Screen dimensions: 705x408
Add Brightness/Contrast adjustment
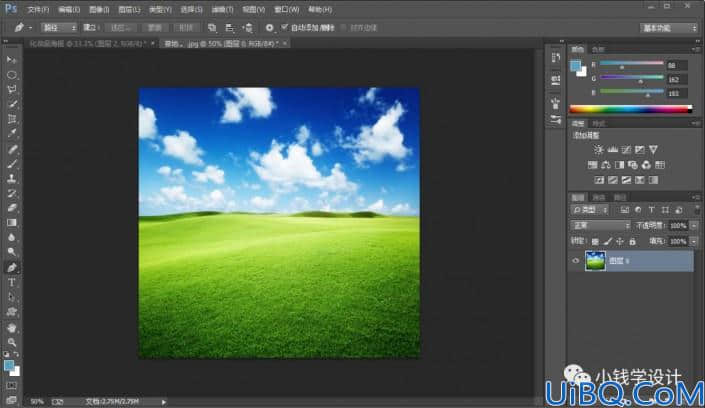(598, 149)
